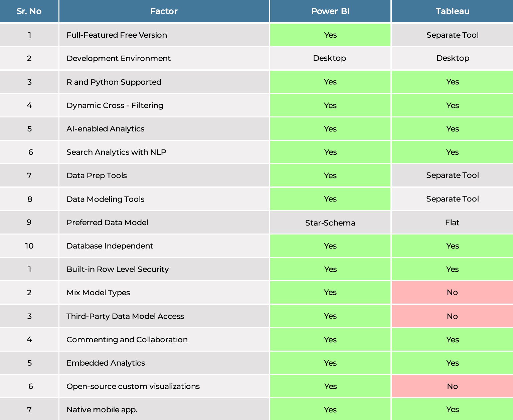Screen dimensions: 513x420
Task: Select 'Search Analytics with NLP' cell
Action: point(164,152)
